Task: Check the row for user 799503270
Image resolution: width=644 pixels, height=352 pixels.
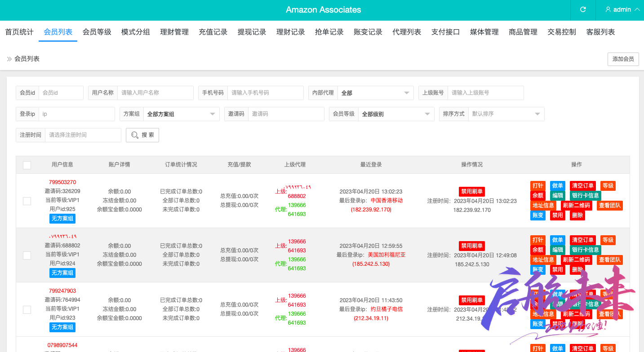Action: pyautogui.click(x=27, y=201)
